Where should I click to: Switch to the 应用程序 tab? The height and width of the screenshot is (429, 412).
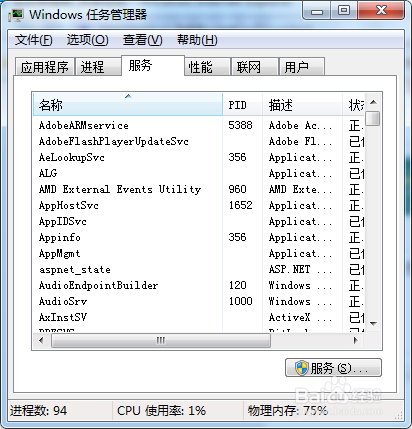[45, 67]
